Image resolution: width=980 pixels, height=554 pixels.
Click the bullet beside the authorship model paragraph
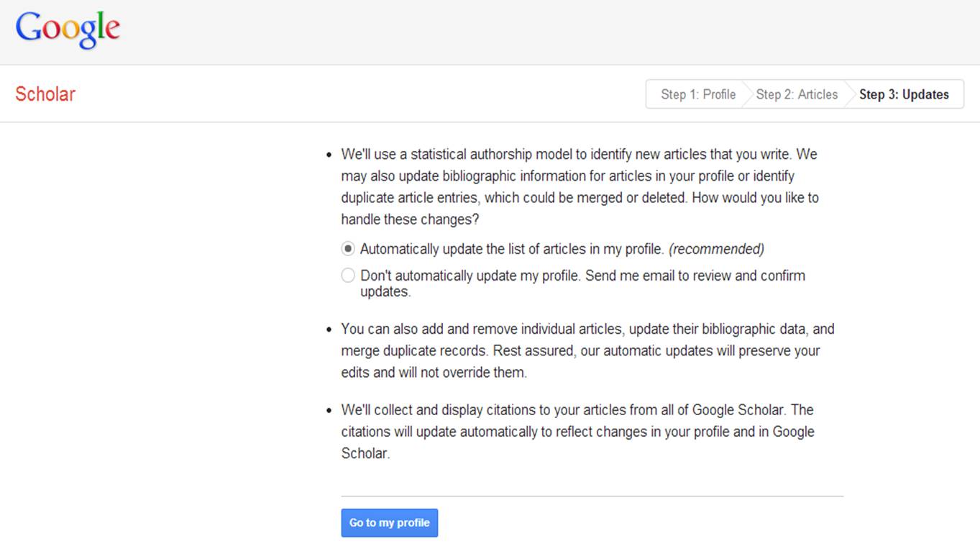click(329, 155)
